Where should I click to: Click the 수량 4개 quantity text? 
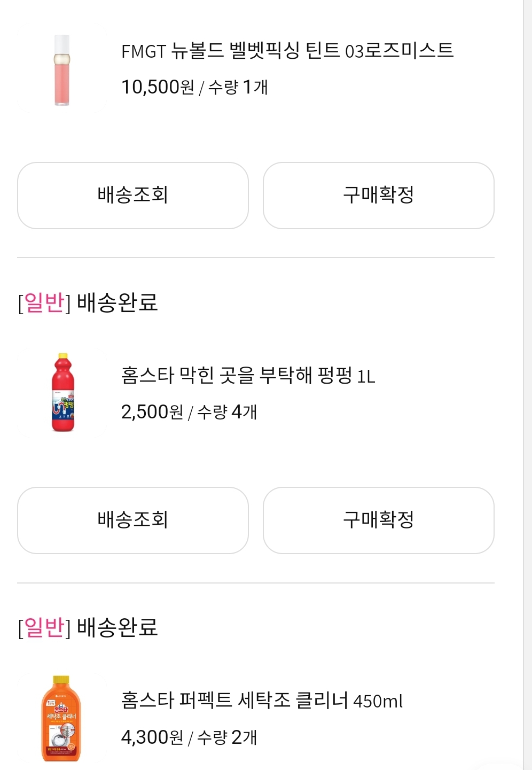click(228, 412)
